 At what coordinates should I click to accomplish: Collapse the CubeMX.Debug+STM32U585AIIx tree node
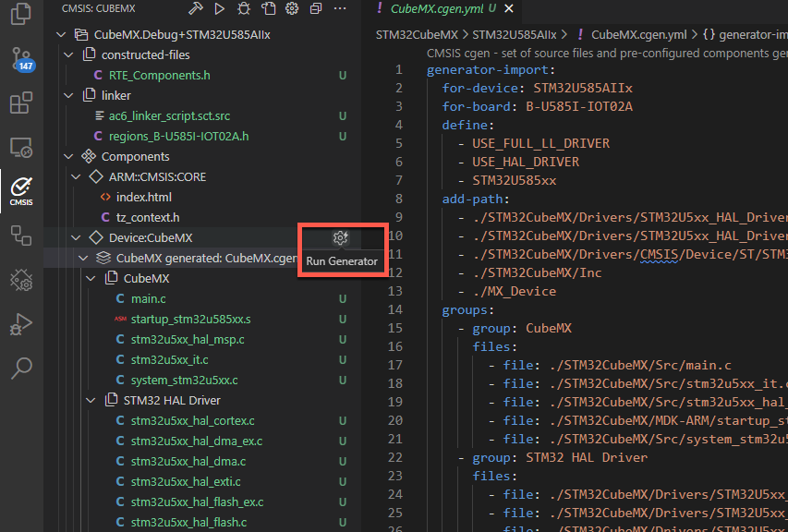pos(61,35)
